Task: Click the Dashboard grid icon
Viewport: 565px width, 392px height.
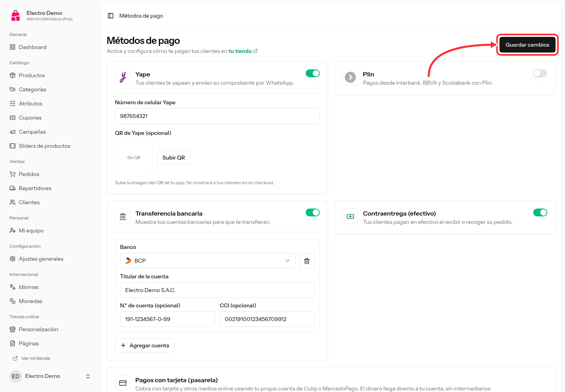Action: pos(13,47)
